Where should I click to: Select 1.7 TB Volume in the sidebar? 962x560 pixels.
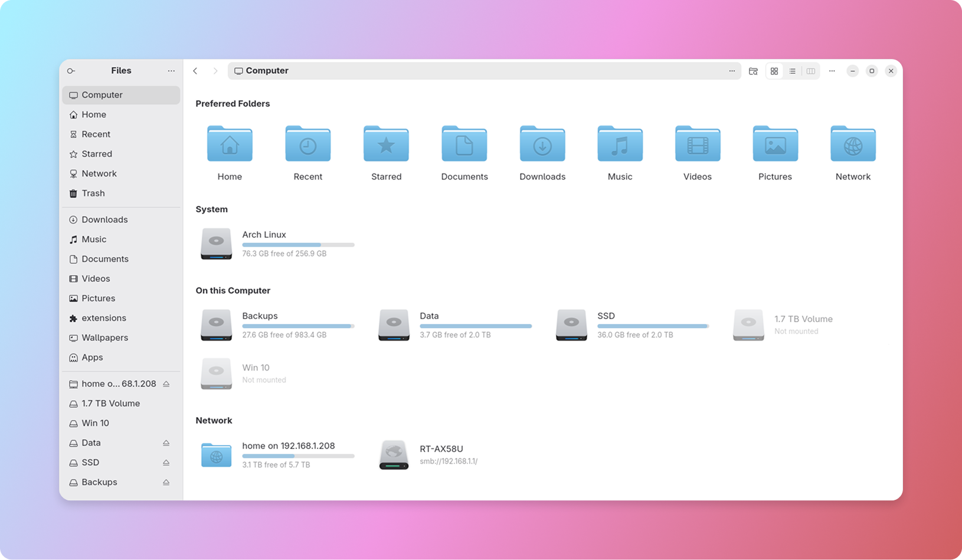(x=121, y=404)
